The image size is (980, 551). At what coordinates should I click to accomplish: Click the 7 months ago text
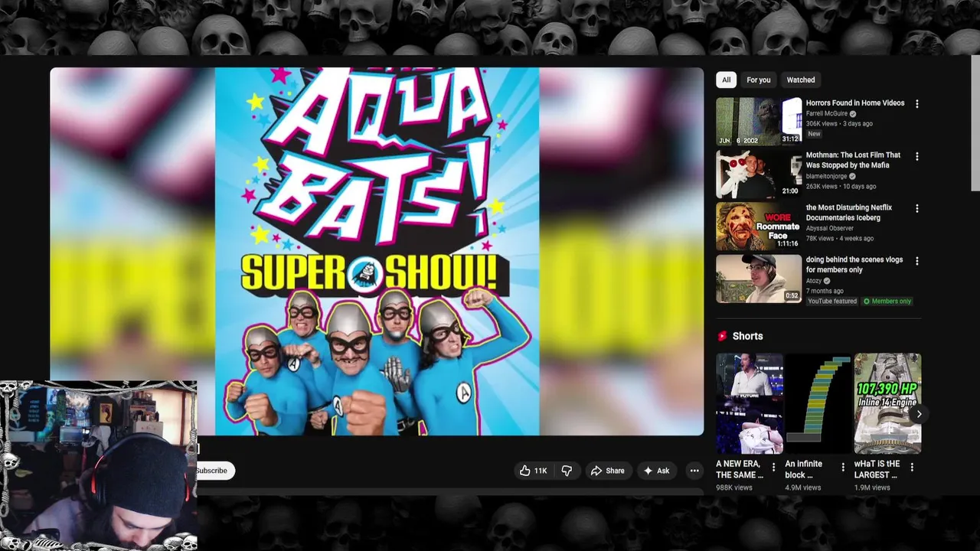point(825,291)
